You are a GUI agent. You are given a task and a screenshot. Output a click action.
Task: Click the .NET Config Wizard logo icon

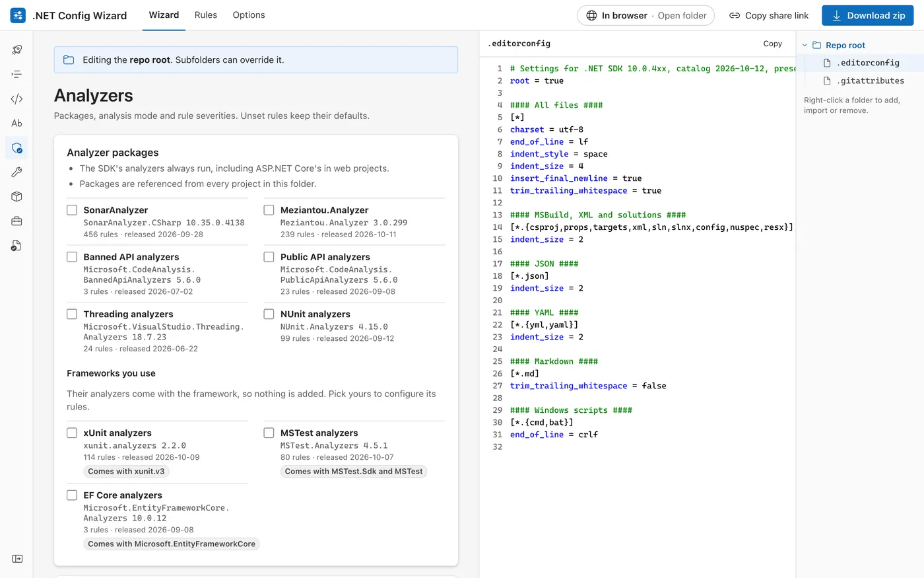[18, 15]
